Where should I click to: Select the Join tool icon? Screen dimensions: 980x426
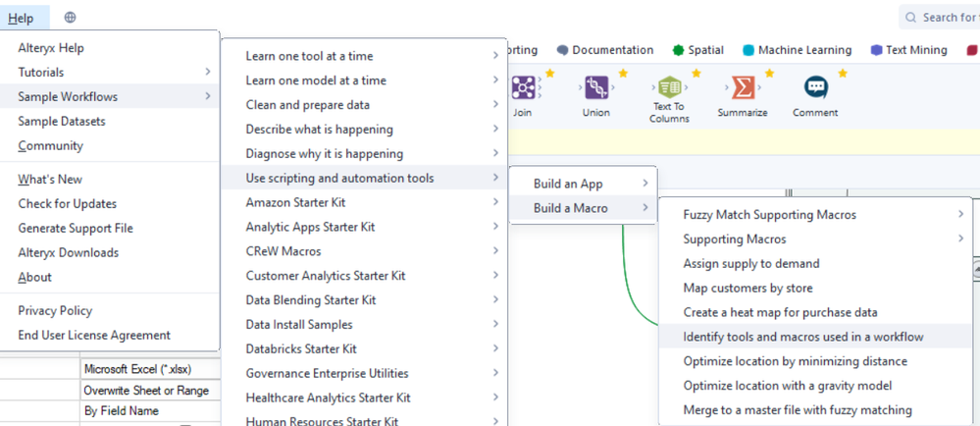pyautogui.click(x=523, y=87)
